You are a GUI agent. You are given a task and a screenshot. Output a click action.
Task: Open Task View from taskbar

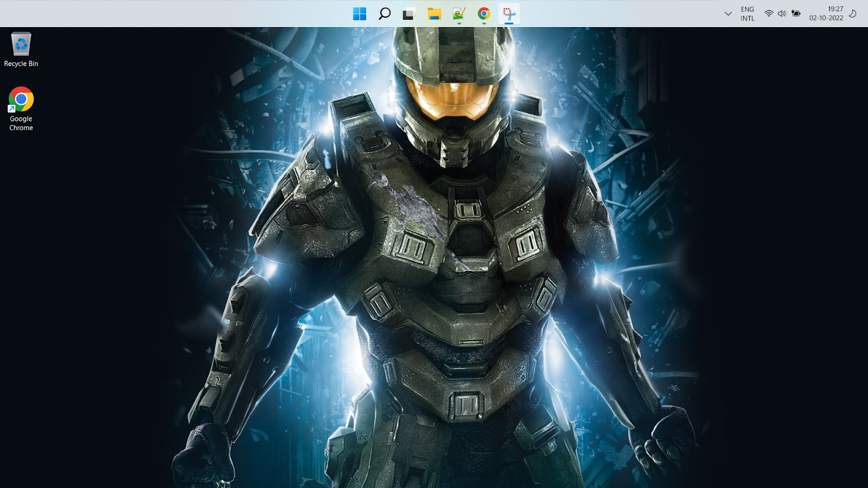pos(409,14)
